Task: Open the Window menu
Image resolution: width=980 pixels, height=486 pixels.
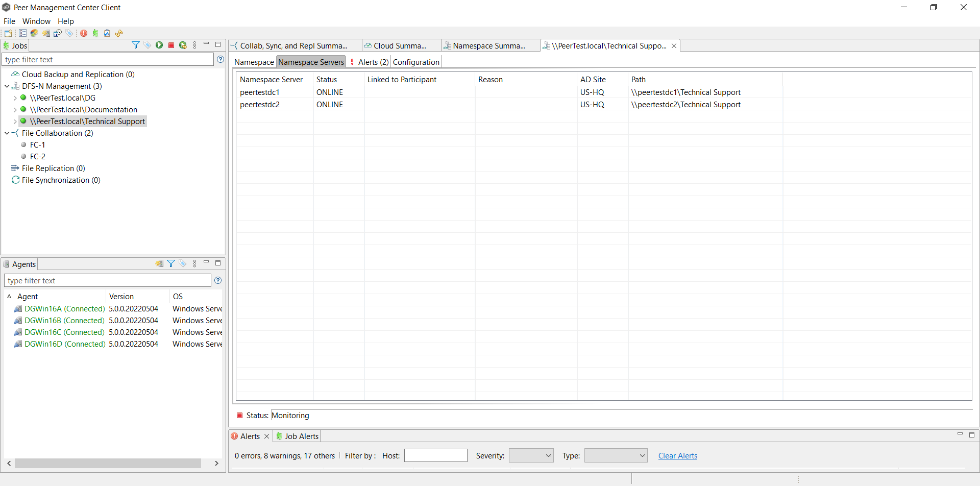Action: click(x=36, y=21)
